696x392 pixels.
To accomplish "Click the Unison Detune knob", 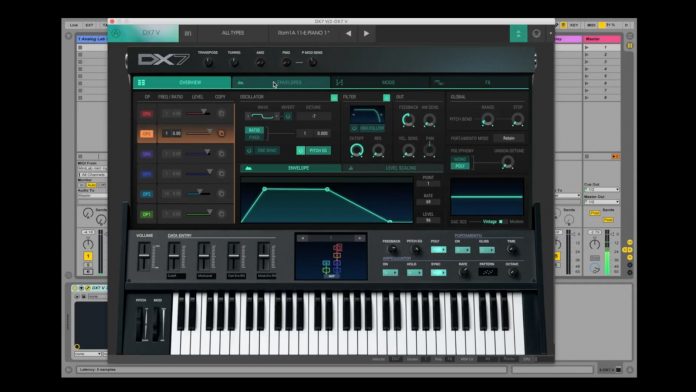I will click(508, 163).
